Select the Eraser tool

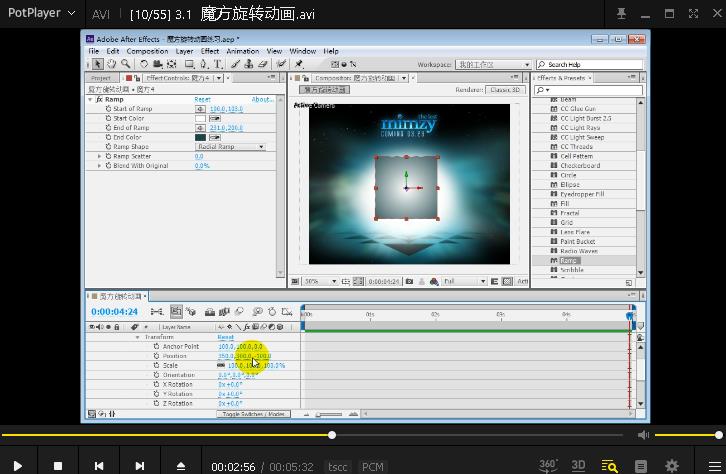point(263,64)
